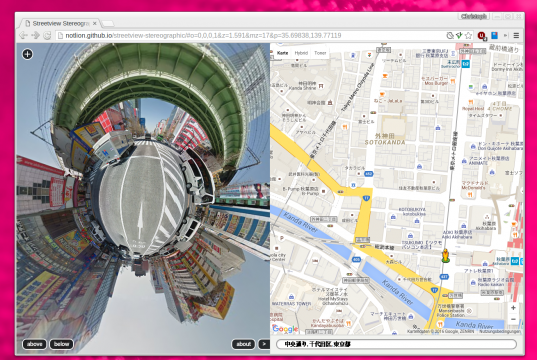Click the WATERRAS TOWER label on the map
This screenshot has width=537, height=360.
coord(291,303)
